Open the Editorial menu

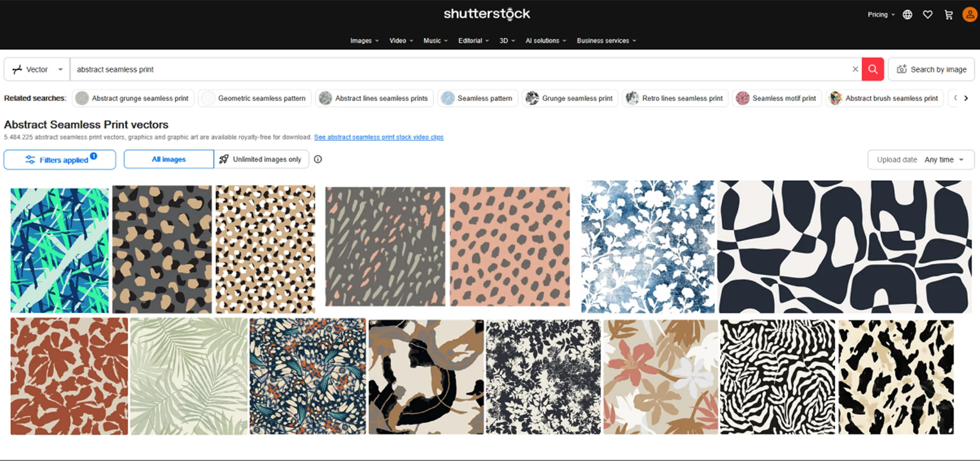coord(473,41)
